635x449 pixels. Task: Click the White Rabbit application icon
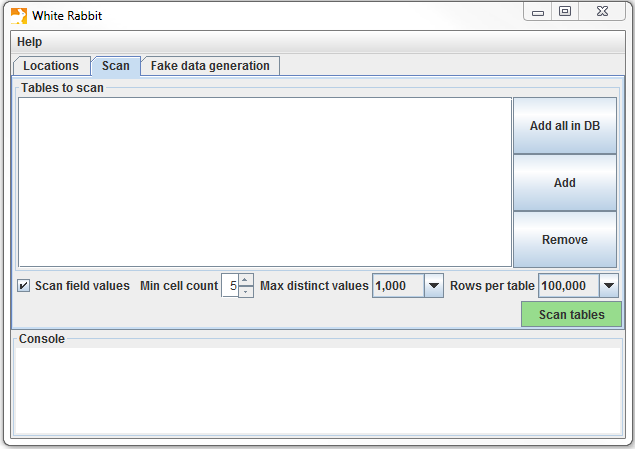(x=19, y=16)
